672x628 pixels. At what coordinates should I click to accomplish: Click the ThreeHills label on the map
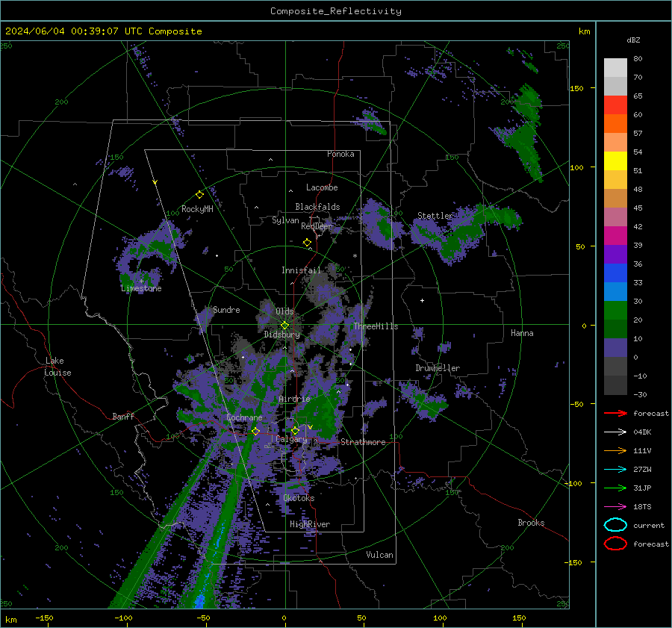pyautogui.click(x=376, y=326)
